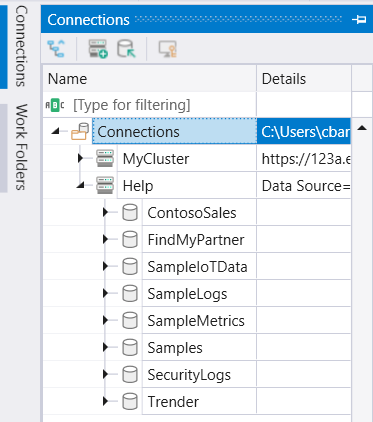Select the Samples label
The image size is (373, 422).
(175, 348)
